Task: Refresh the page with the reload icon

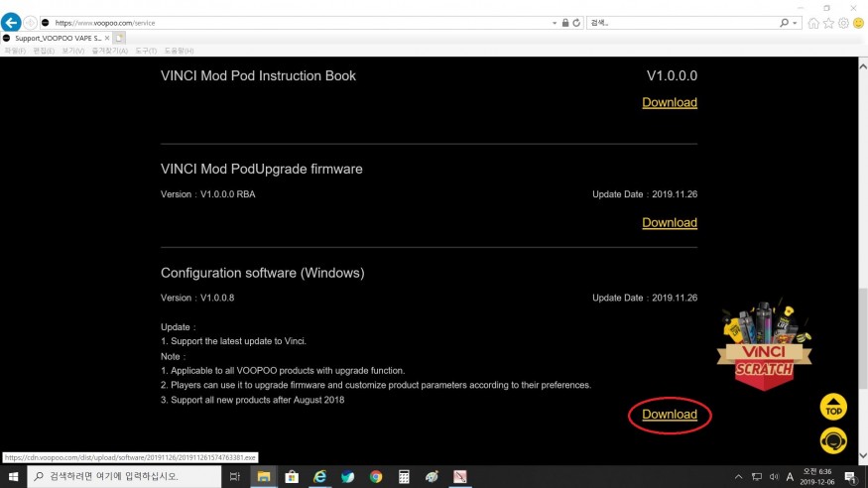Action: [576, 23]
